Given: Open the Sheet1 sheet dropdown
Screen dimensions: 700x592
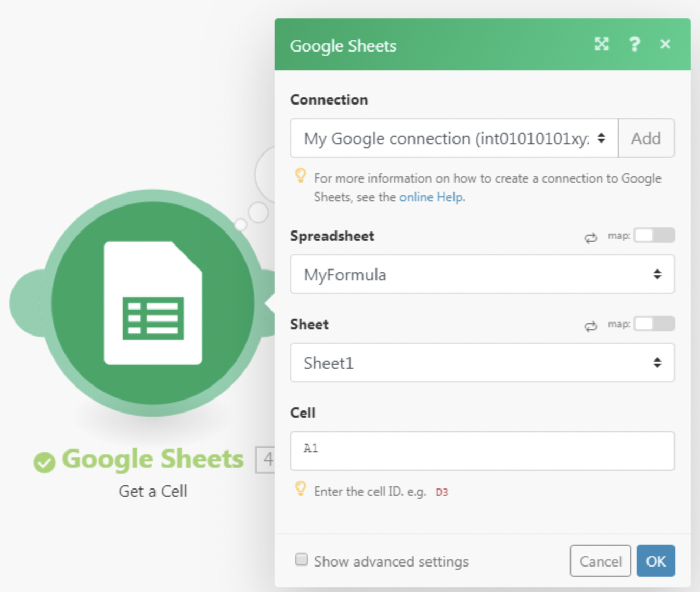Looking at the screenshot, I should pos(482,363).
